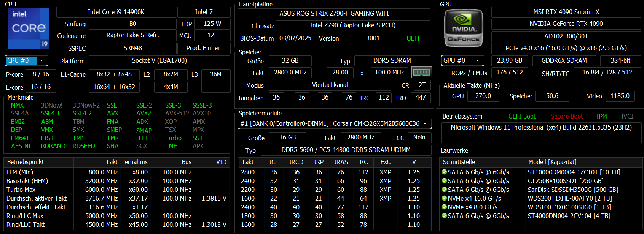644x234 pixels.
Task: Click the memory size 32 GB field
Action: point(290,60)
